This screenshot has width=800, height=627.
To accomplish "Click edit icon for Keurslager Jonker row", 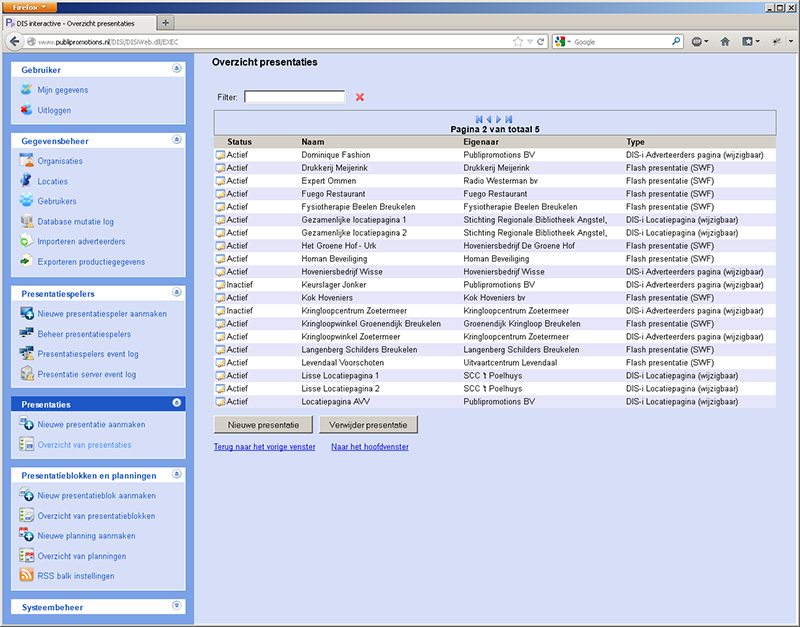I will tap(220, 285).
